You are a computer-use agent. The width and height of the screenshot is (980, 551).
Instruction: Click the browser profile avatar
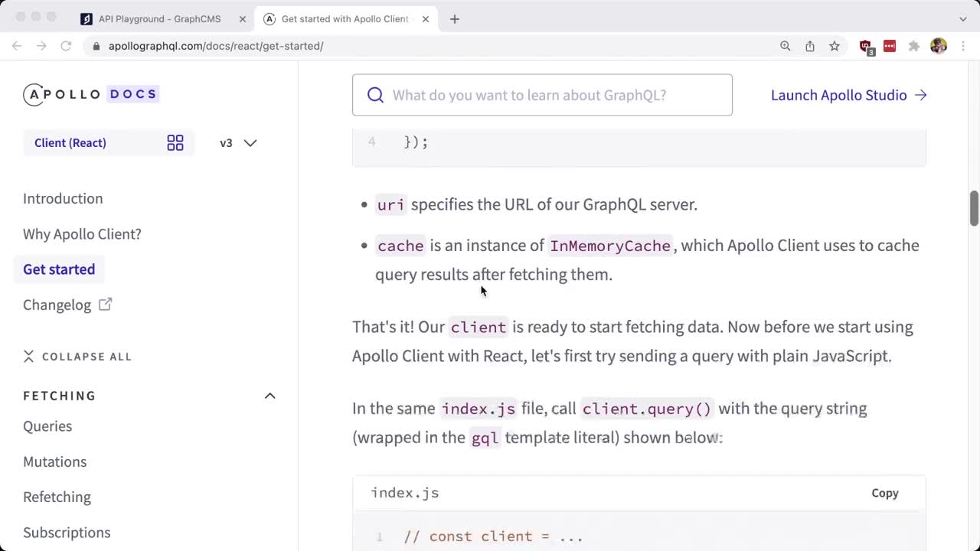939,46
